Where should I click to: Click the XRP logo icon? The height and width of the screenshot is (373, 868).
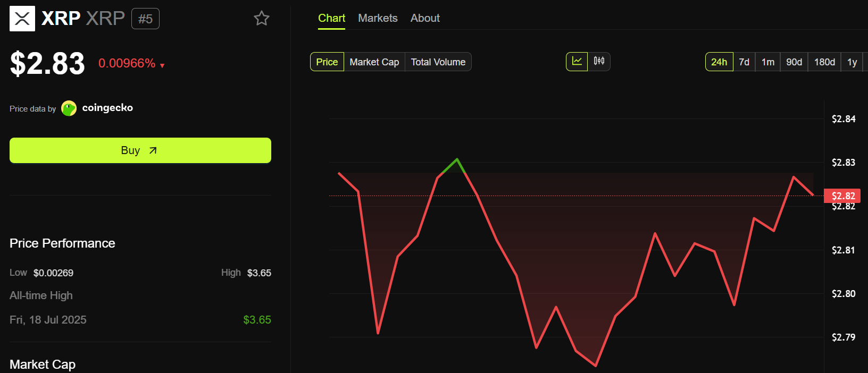(22, 19)
